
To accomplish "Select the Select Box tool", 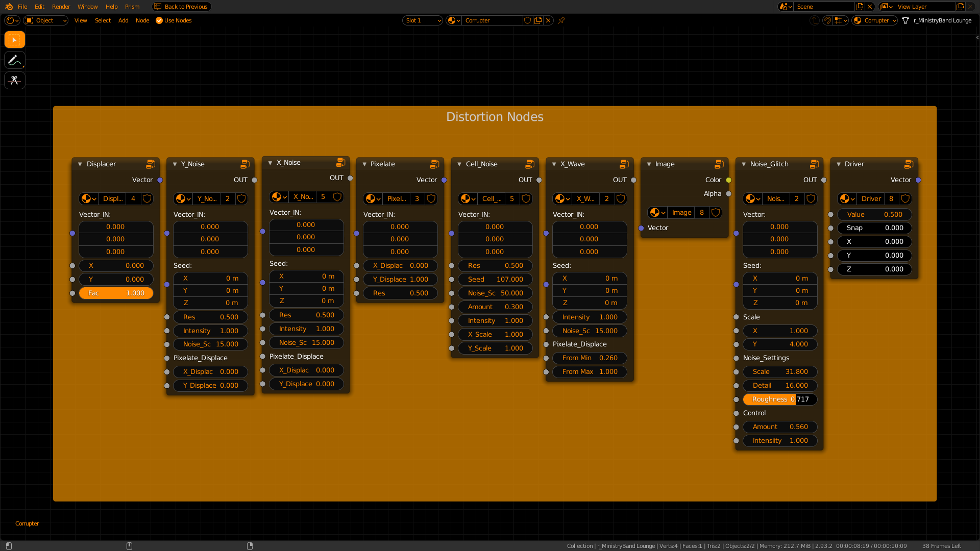I will pos(15,40).
